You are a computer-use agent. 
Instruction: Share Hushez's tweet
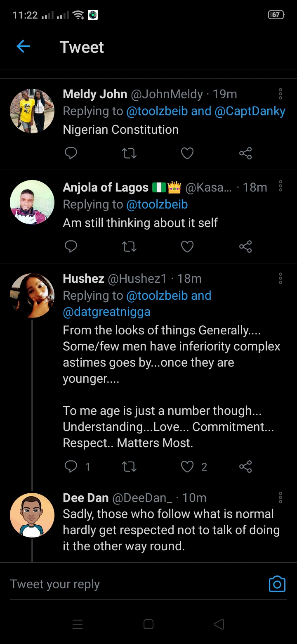point(245,466)
